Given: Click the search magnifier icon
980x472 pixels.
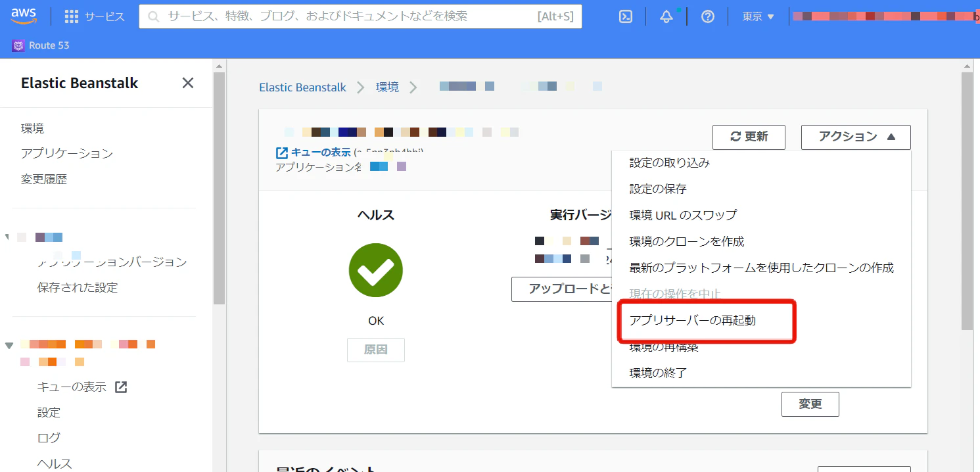Looking at the screenshot, I should pos(154,17).
